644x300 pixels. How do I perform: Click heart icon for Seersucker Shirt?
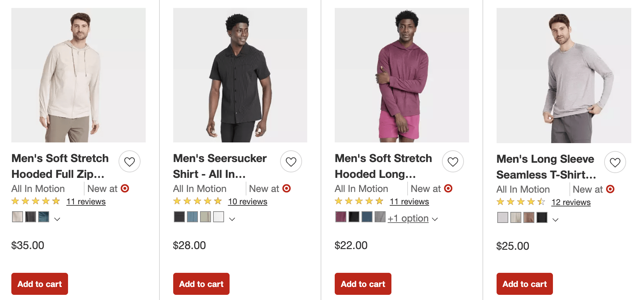291,161
